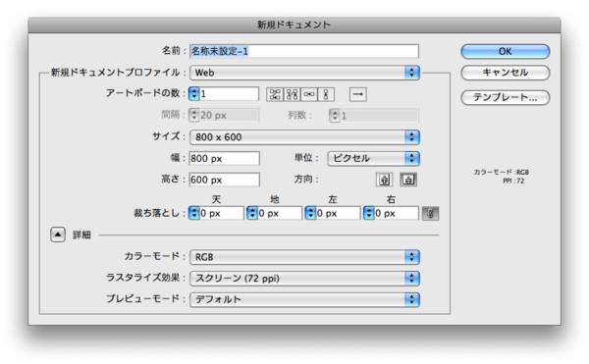This screenshot has height=364, width=589.
Task: Click the アートボードの数 input field
Action: pos(229,94)
